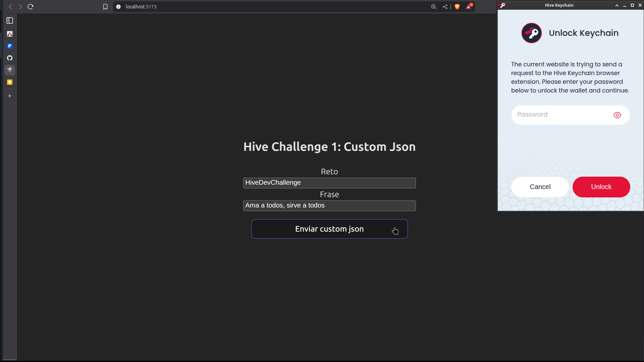
Task: Reload the localhost page
Action: 31,7
